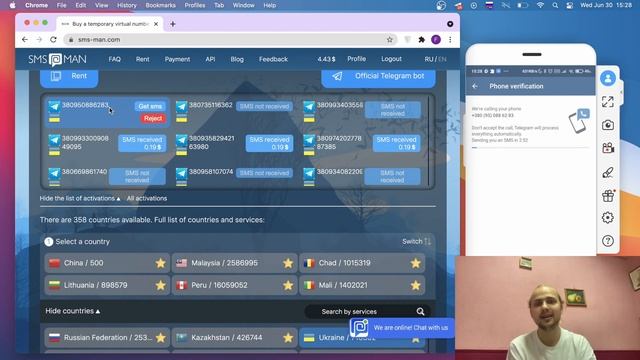Open the FAQ nav item
Viewport: 640px width, 360px height.
click(115, 59)
